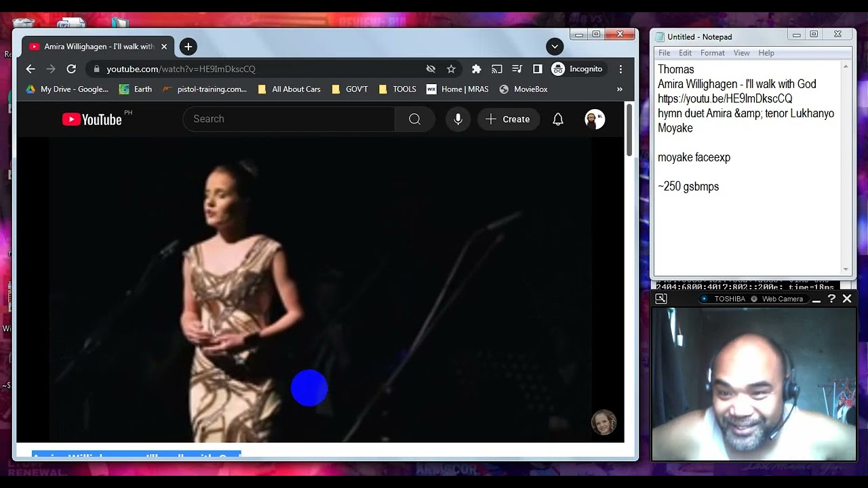Show more bookmarks with double chevron
This screenshot has width=868, height=488.
coord(619,89)
